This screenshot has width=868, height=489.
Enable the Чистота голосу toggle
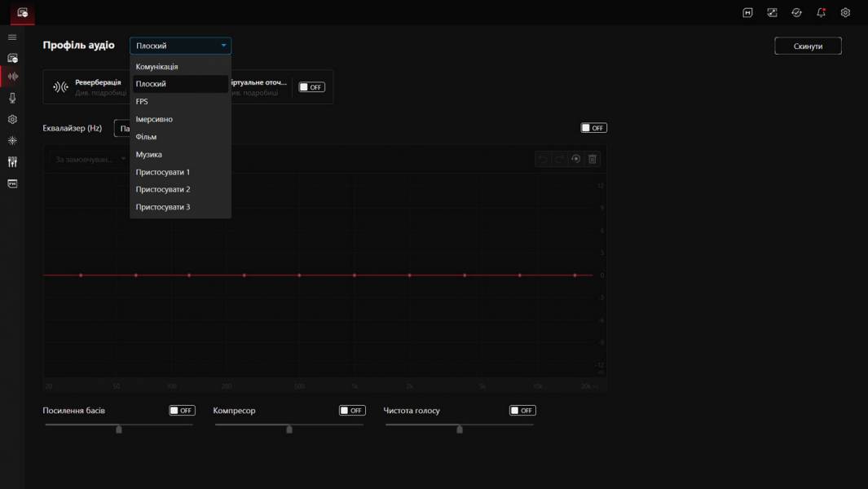pos(522,411)
